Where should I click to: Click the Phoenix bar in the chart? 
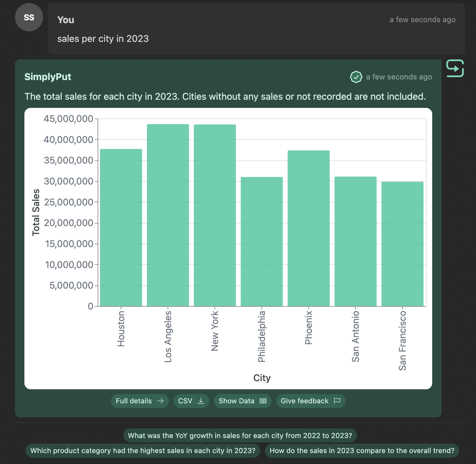click(309, 229)
